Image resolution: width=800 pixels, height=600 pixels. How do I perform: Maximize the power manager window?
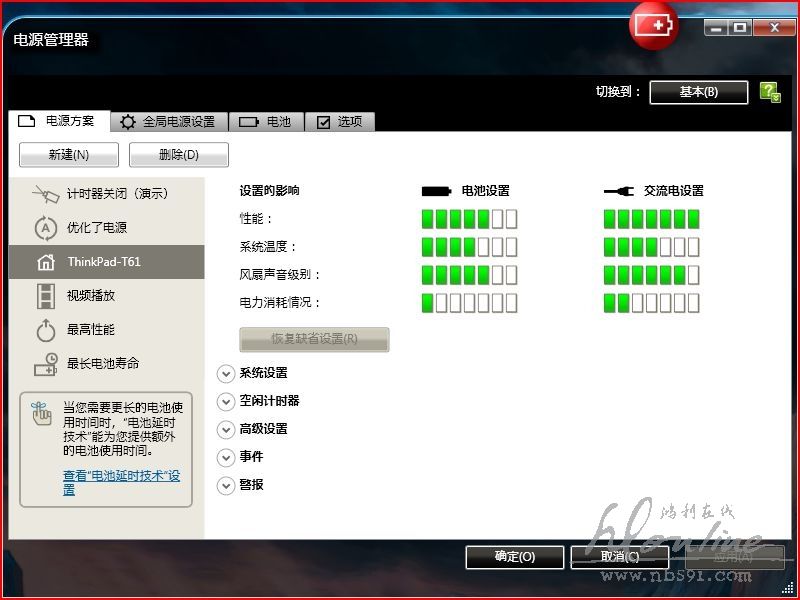[x=740, y=28]
